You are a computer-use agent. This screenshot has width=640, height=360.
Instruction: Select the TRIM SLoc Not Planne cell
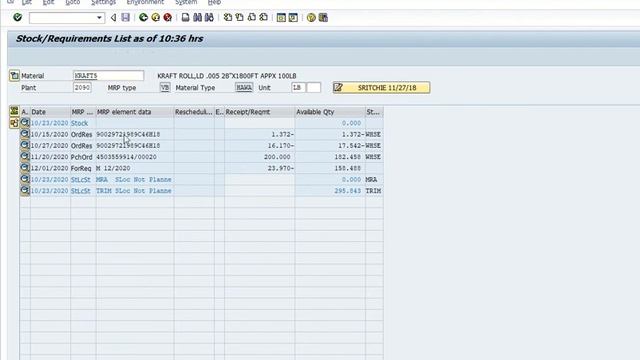click(x=134, y=191)
